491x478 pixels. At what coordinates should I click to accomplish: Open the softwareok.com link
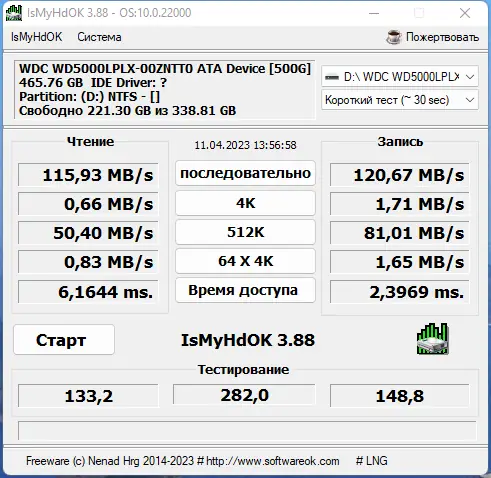tap(273, 461)
